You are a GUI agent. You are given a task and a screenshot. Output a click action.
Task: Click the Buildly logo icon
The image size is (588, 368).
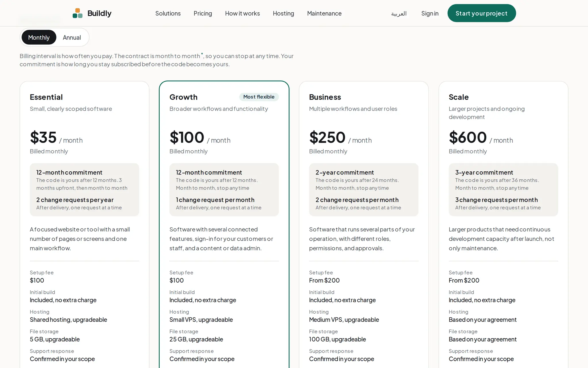(78, 13)
